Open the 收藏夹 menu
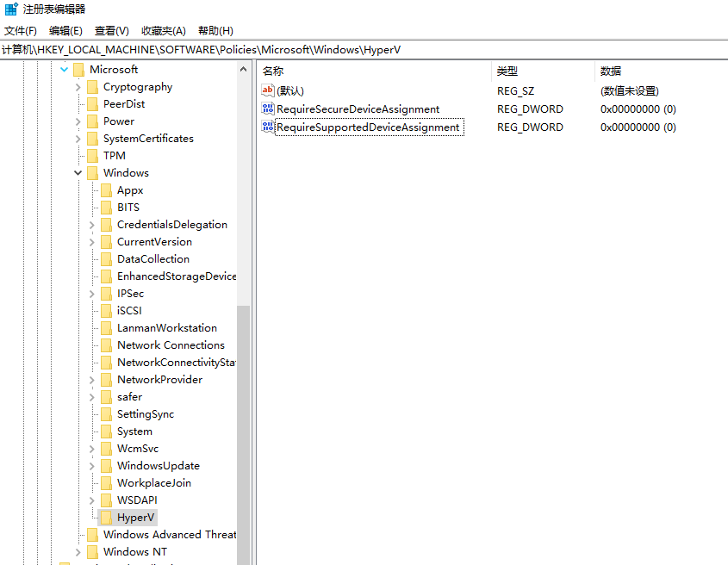The height and width of the screenshot is (565, 728). coord(163,30)
